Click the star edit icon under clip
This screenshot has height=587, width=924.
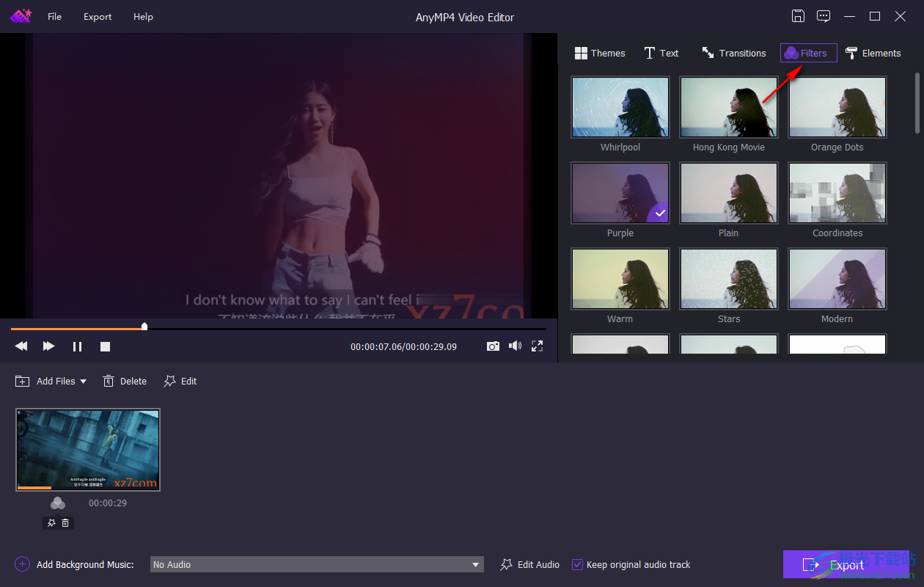pyautogui.click(x=51, y=523)
